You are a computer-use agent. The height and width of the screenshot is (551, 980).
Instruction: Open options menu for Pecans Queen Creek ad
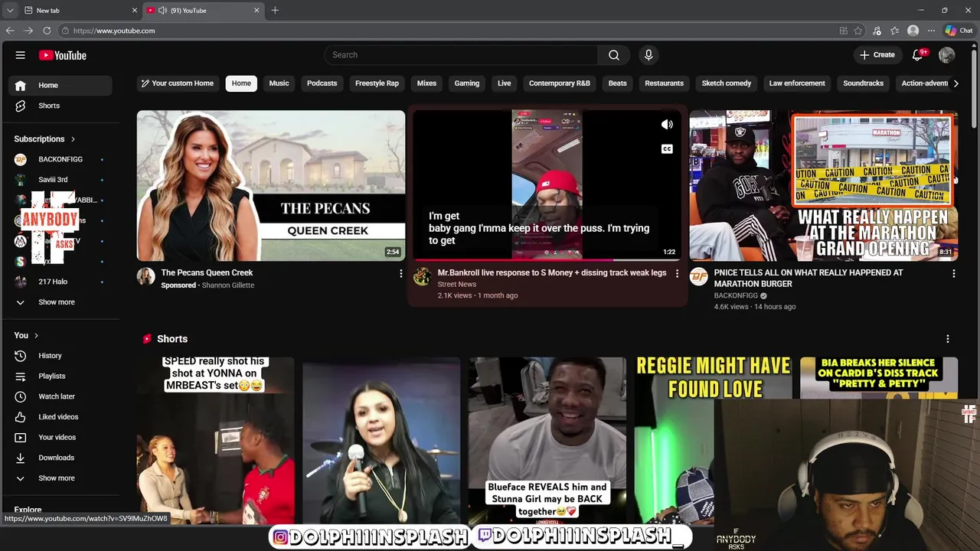[400, 273]
